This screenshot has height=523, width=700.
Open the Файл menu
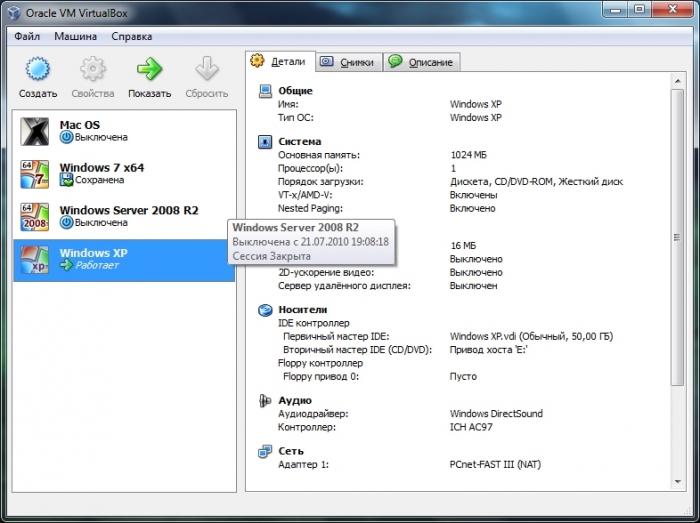click(x=27, y=36)
